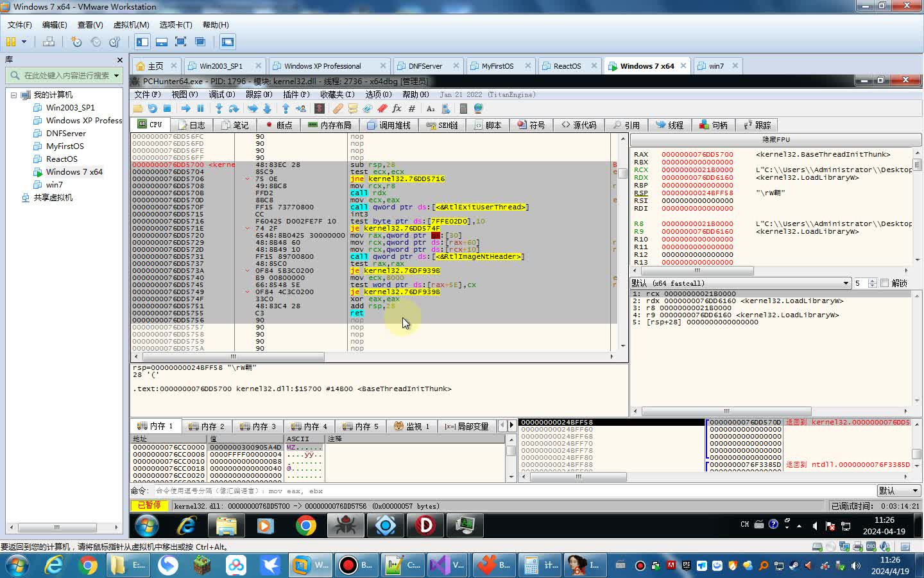Click VMware unity mode windows icon
924x578 pixels.
click(200, 42)
